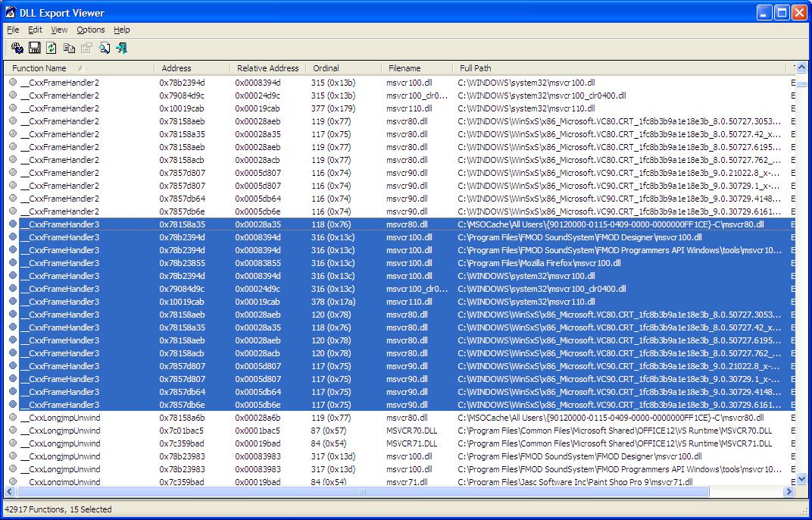Viewport: 812px width, 520px height.
Task: Open the Options menu
Action: (x=91, y=30)
